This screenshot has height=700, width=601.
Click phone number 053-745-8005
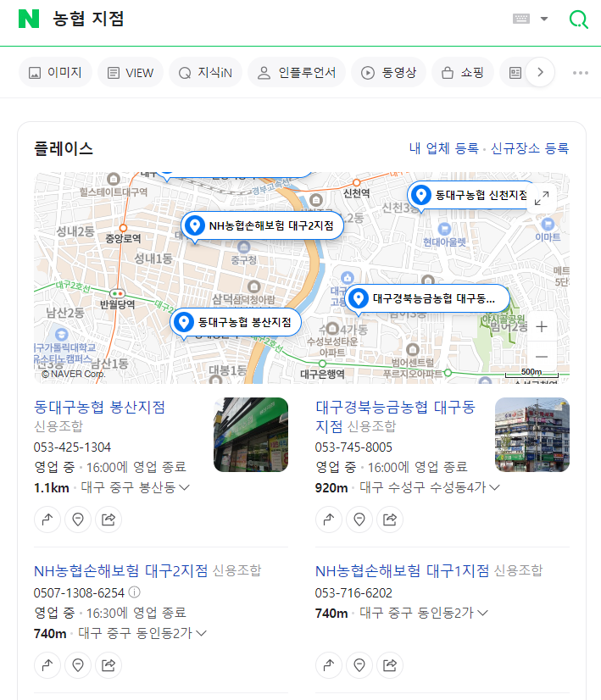(353, 447)
